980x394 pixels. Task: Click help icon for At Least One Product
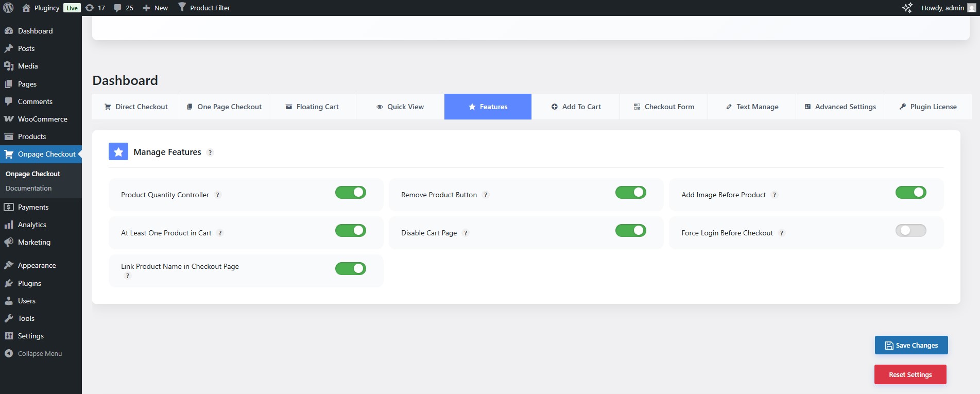pyautogui.click(x=220, y=233)
